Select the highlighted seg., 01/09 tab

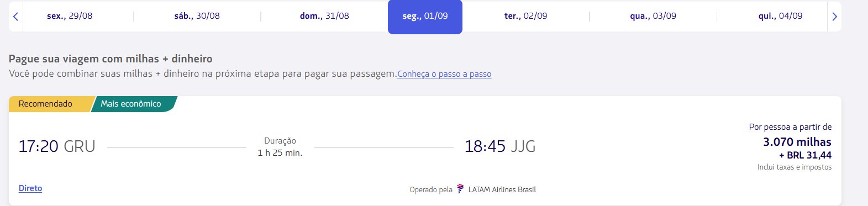pos(425,17)
